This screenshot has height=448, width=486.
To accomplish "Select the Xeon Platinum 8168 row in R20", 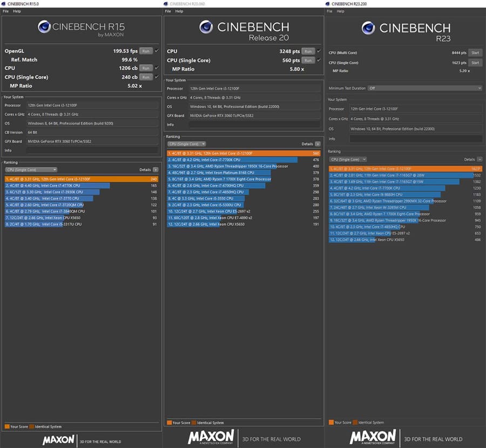I will tap(244, 173).
